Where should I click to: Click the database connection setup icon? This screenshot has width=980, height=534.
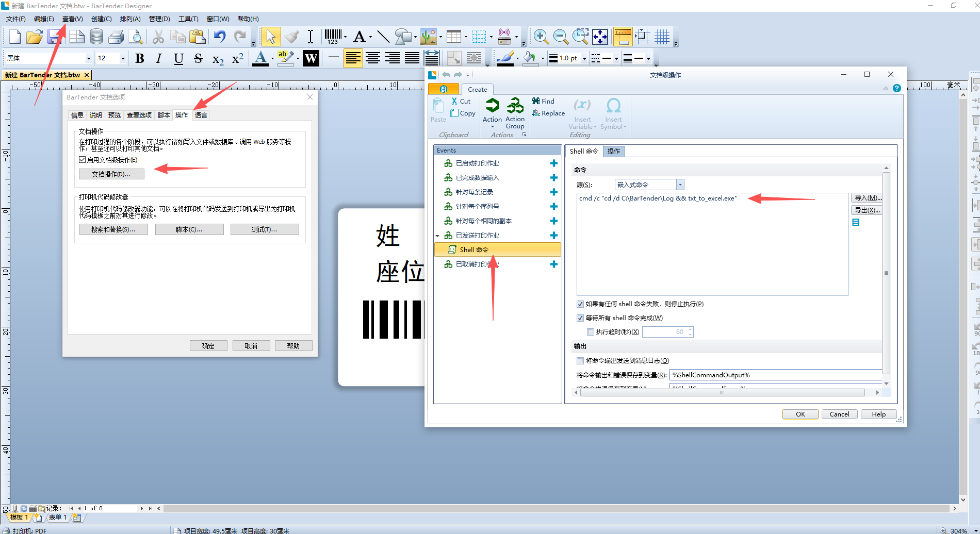pyautogui.click(x=96, y=37)
